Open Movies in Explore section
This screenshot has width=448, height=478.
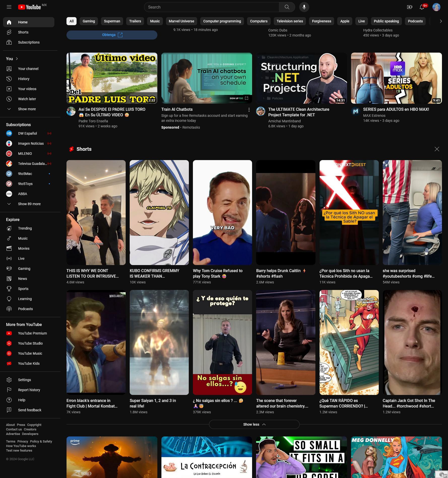[29, 248]
